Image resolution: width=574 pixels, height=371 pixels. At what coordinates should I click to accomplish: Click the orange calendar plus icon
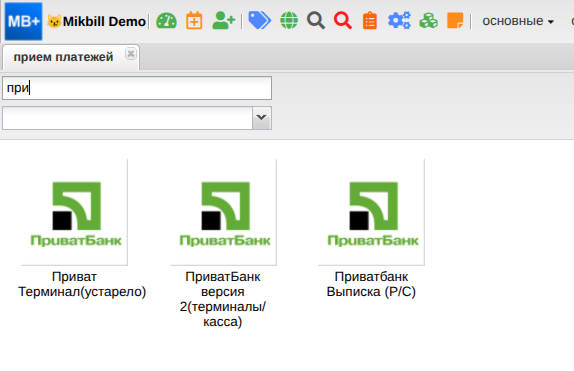click(x=194, y=21)
